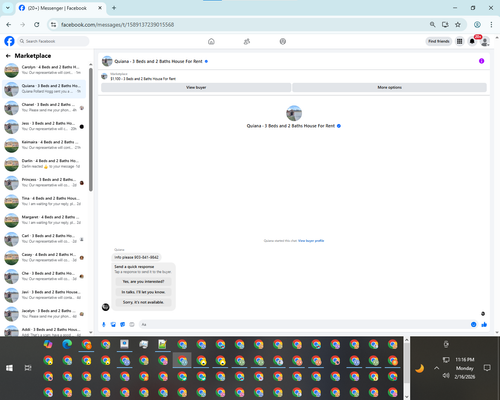Open Jess's 3 Beds conversation
500x400 pixels.
(44, 126)
